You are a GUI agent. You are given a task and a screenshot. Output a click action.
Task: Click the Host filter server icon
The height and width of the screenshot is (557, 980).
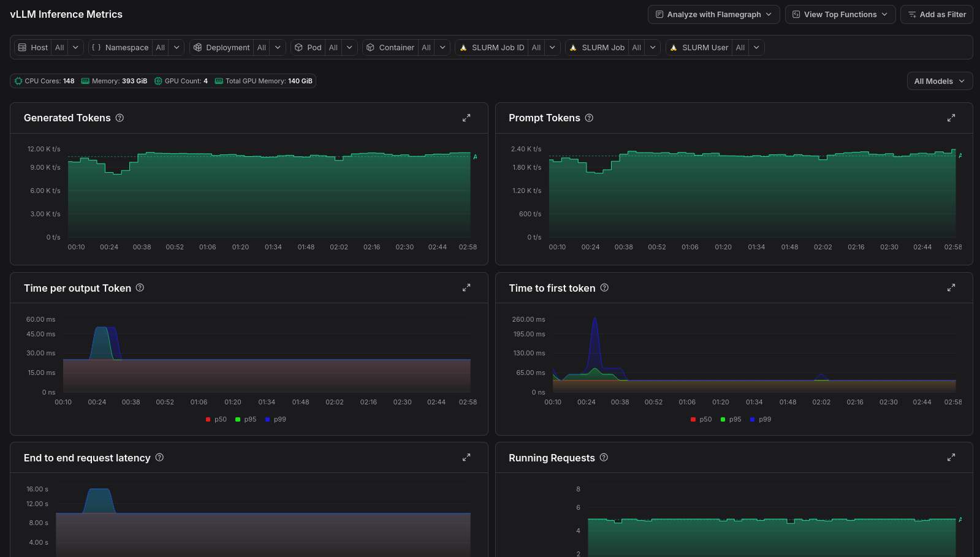(x=23, y=47)
